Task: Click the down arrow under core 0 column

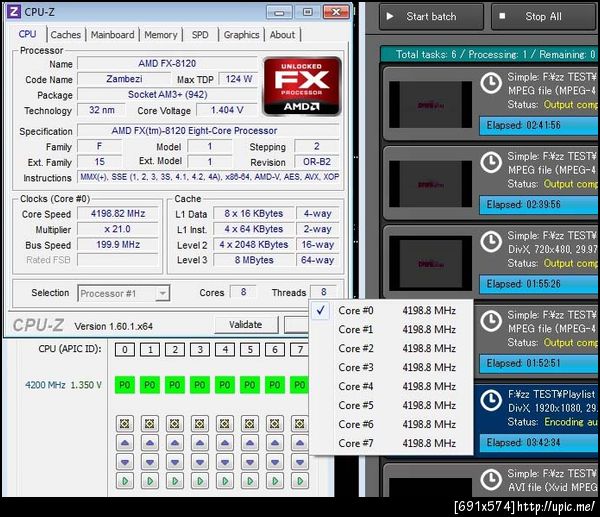Action: tap(125, 462)
